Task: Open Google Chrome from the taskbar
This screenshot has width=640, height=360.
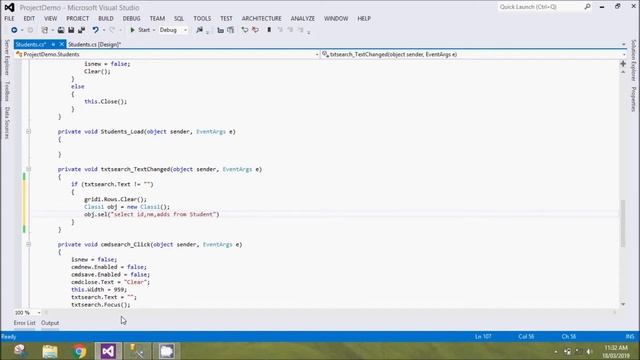Action: 80,351
